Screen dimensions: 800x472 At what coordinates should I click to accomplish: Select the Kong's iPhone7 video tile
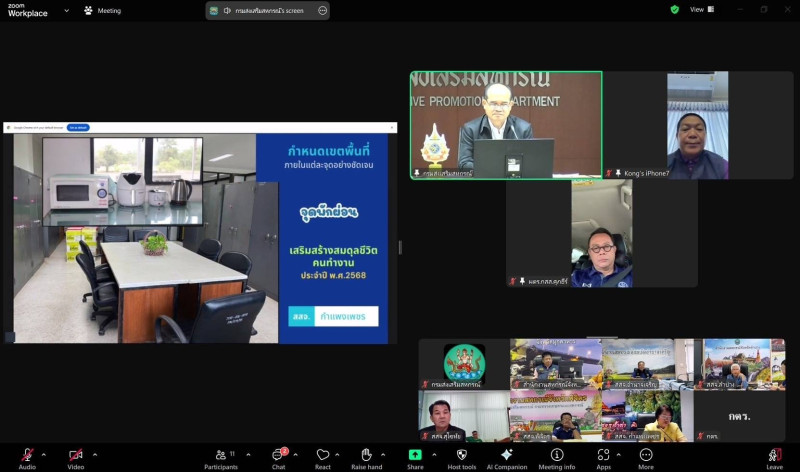[696, 125]
